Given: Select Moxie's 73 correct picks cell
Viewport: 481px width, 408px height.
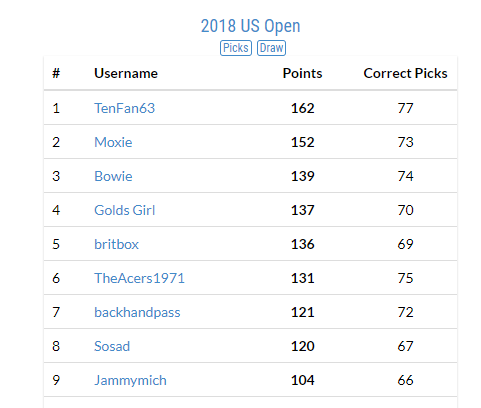Looking at the screenshot, I should 405,142.
